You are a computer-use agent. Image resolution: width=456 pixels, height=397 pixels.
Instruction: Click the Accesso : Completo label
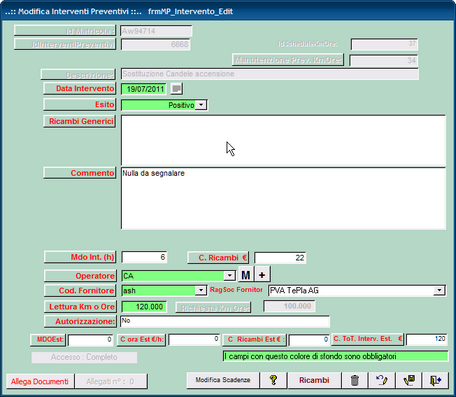(x=84, y=357)
